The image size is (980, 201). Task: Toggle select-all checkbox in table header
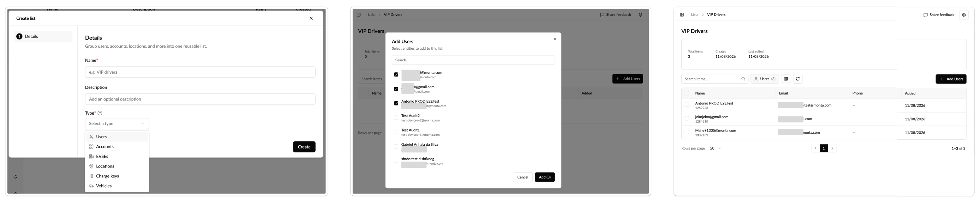[687, 93]
